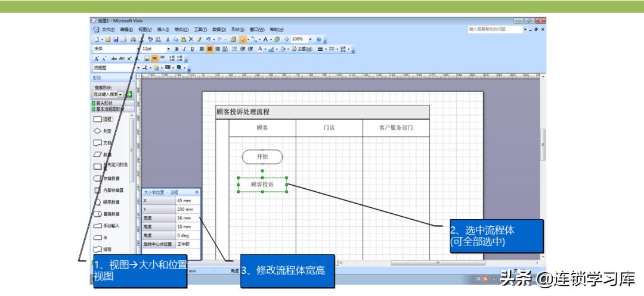Screen dimensions: 644x296
Task: Open the 工具 (Tools) menu
Action: pyautogui.click(x=200, y=30)
